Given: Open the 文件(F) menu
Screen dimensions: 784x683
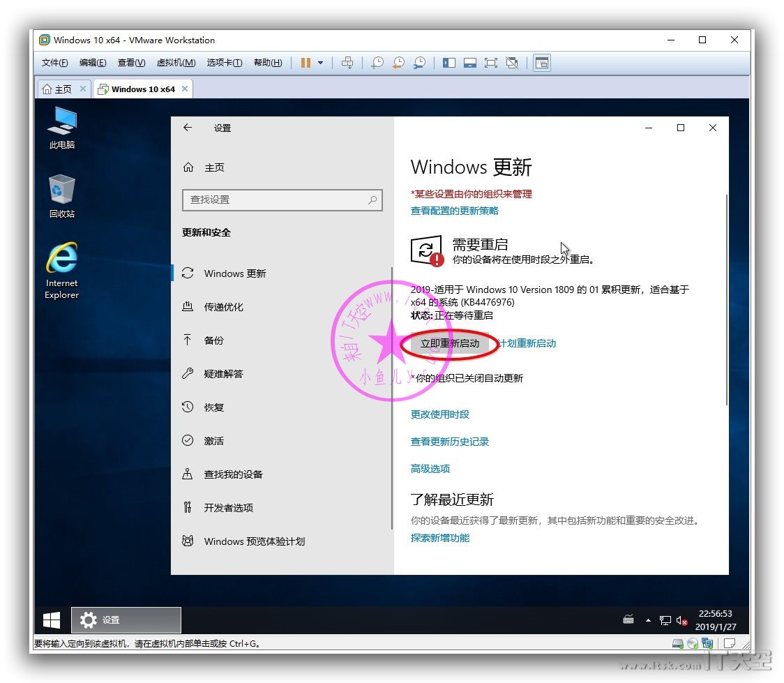Looking at the screenshot, I should (54, 63).
